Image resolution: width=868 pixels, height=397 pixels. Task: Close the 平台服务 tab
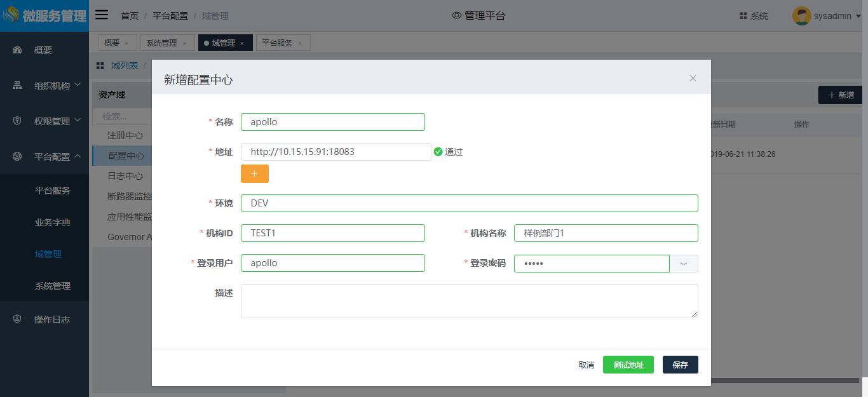click(x=300, y=43)
